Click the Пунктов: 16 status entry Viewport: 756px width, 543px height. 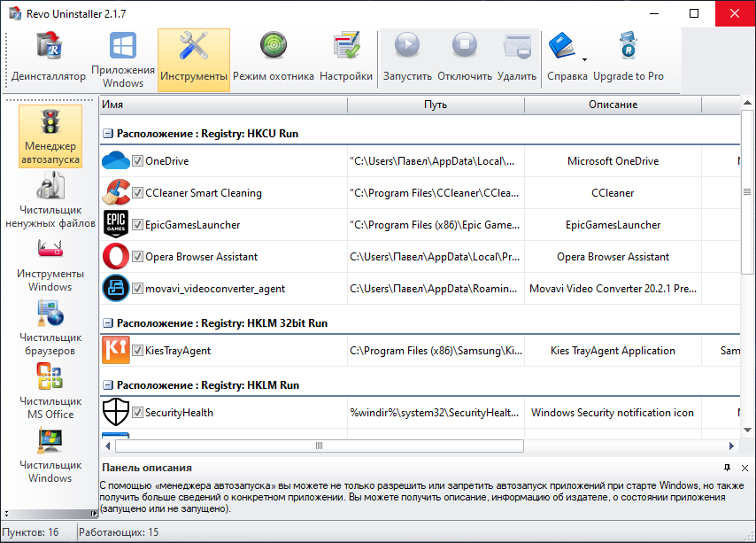coord(31,531)
